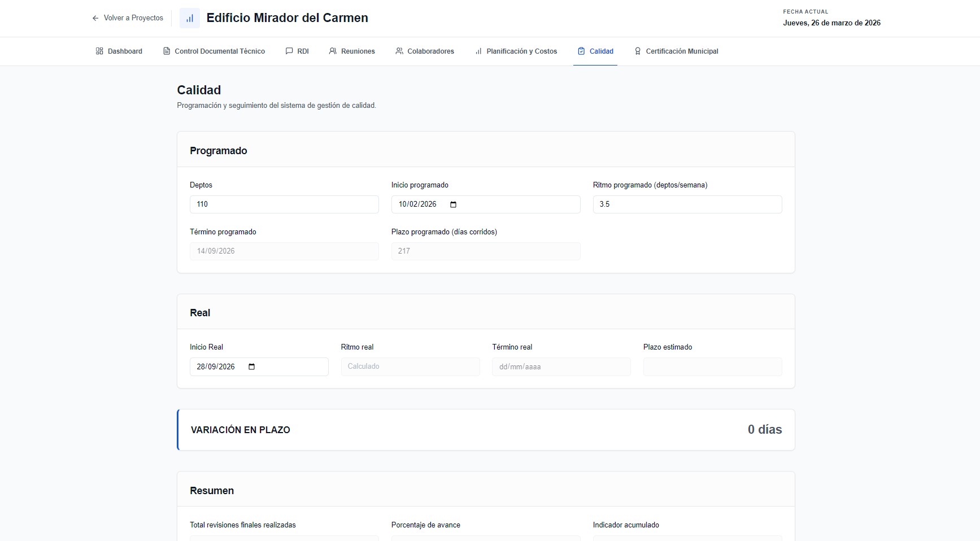The width and height of the screenshot is (980, 541).
Task: Click the Certificación Municipal award icon
Action: pos(638,51)
